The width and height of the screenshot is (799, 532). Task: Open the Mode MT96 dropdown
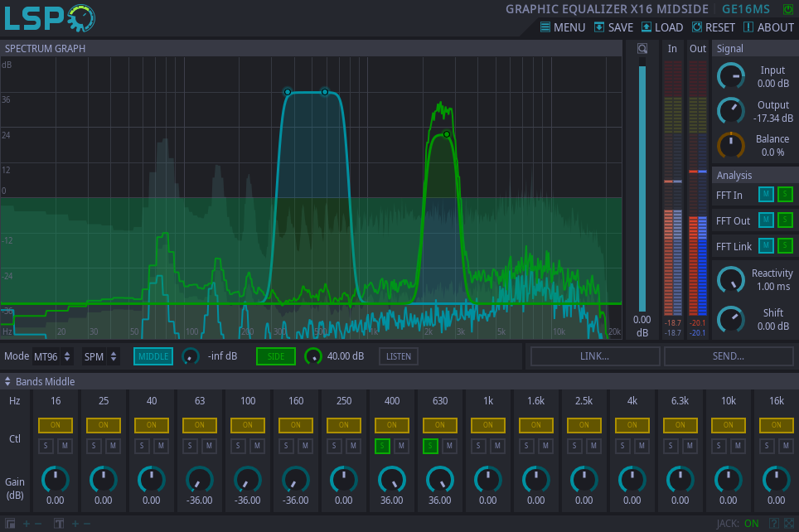[x=52, y=356]
